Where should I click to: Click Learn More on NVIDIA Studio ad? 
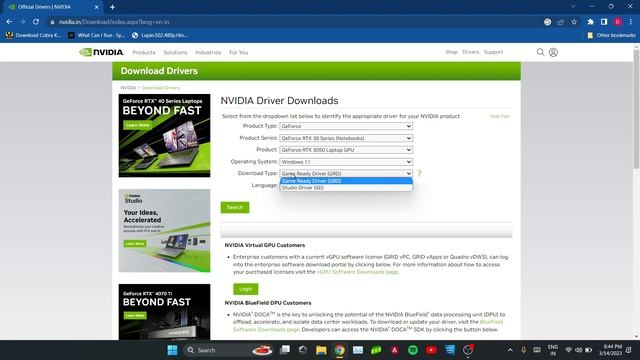pyautogui.click(x=135, y=244)
